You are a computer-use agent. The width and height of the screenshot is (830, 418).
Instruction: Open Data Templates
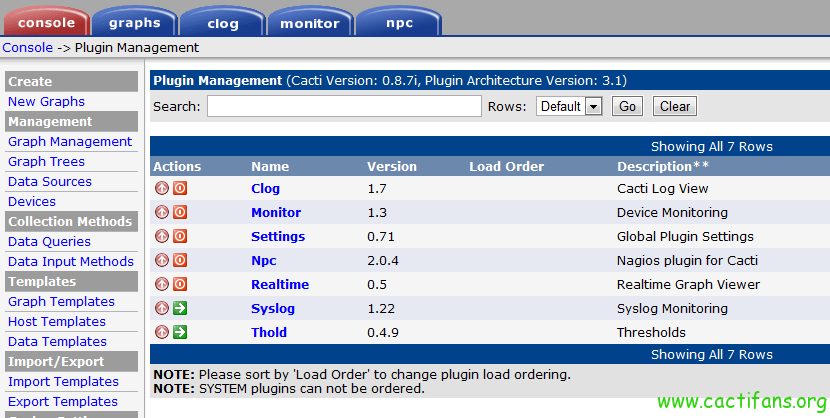[x=57, y=342]
